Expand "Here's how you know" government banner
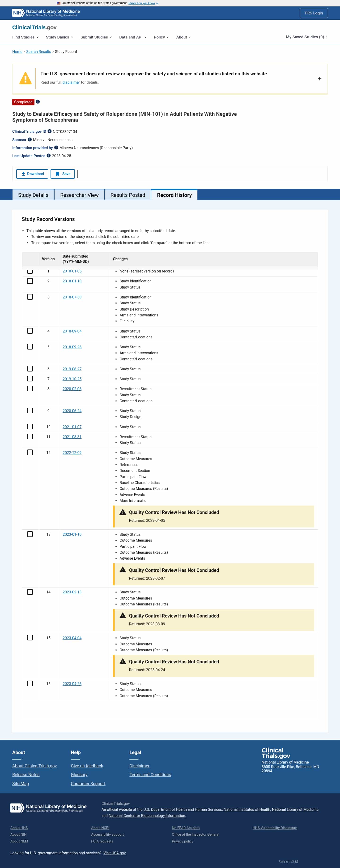This screenshot has height=868, width=340. click(143, 3)
